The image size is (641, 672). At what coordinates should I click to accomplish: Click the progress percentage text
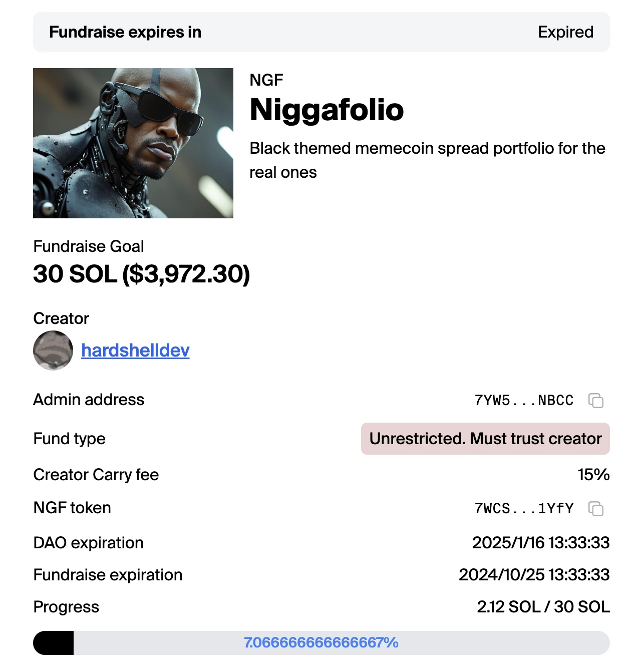(x=321, y=643)
